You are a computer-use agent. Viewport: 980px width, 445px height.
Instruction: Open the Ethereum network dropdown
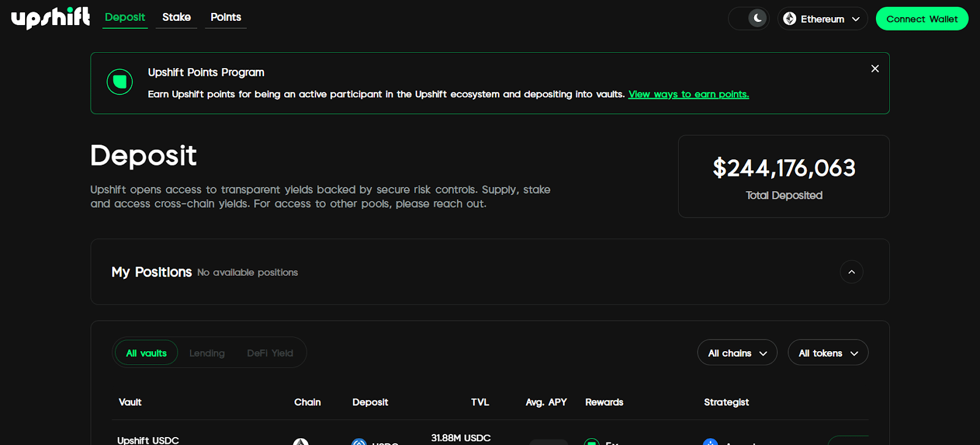[823, 18]
